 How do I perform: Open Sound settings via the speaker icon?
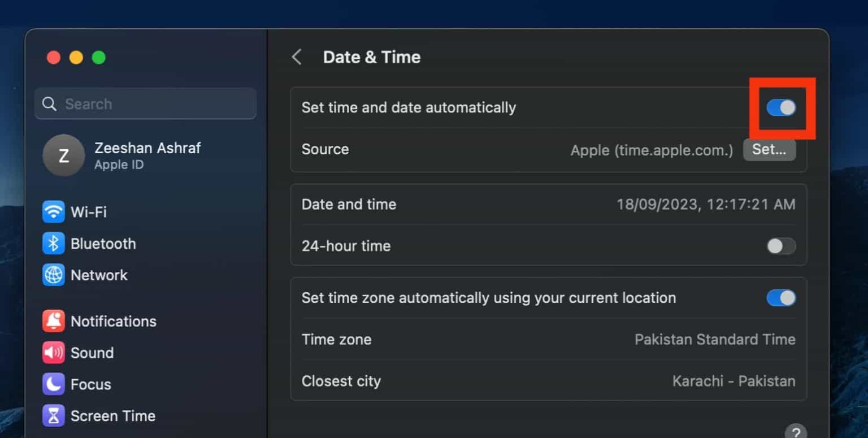pos(54,353)
